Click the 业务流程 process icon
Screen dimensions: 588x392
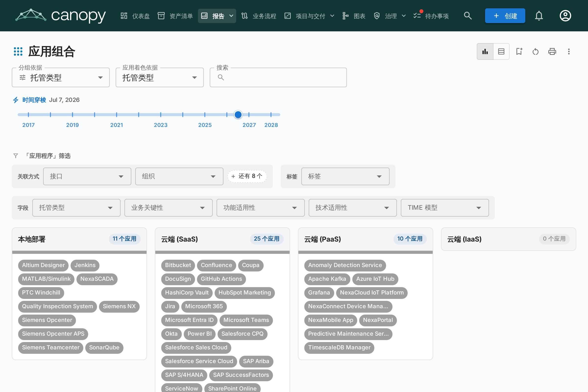click(x=245, y=16)
